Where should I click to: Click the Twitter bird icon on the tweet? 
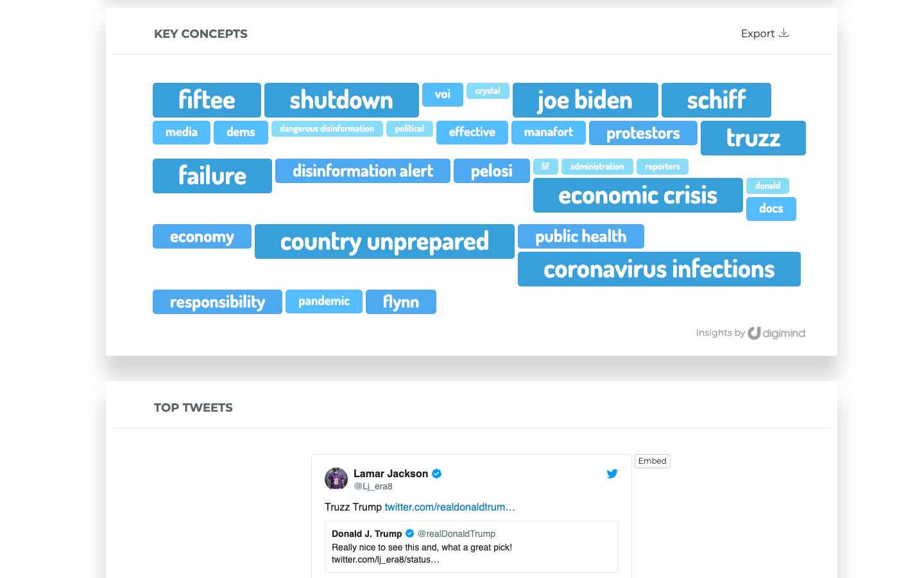point(612,473)
